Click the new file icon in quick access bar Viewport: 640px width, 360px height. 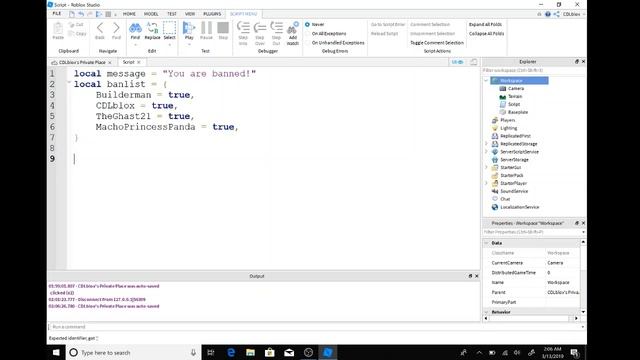72,14
